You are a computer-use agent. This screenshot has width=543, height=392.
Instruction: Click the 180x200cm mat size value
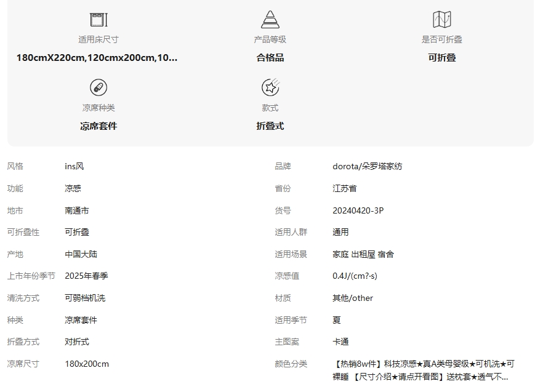pos(86,364)
